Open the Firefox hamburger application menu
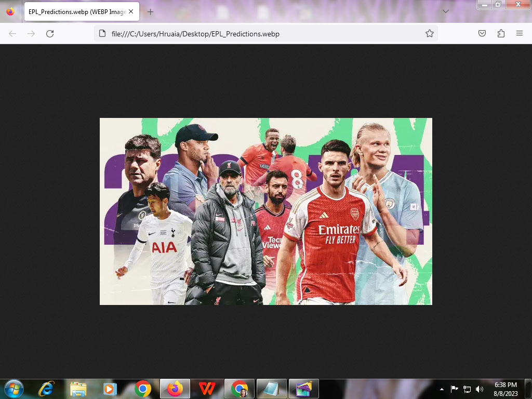Image resolution: width=532 pixels, height=399 pixels. (x=519, y=34)
